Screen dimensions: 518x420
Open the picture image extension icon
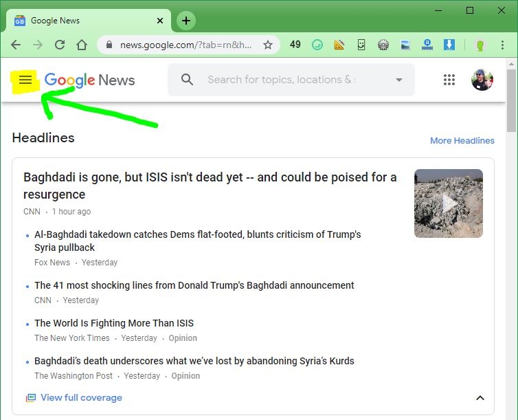coord(405,45)
